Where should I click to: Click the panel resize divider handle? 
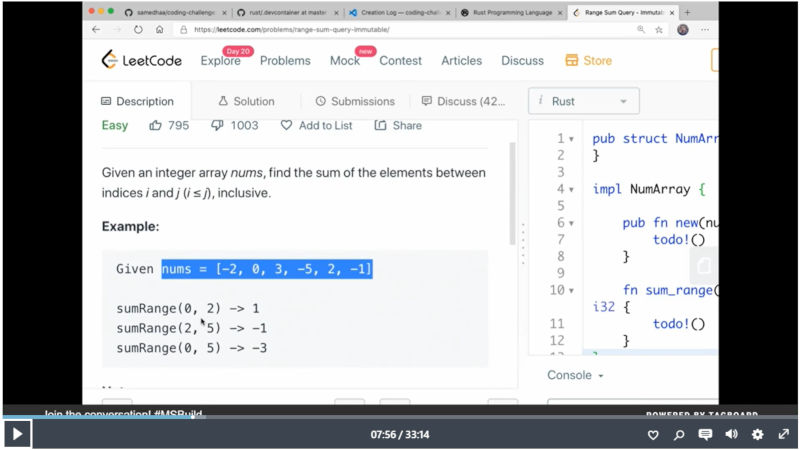pos(523,243)
